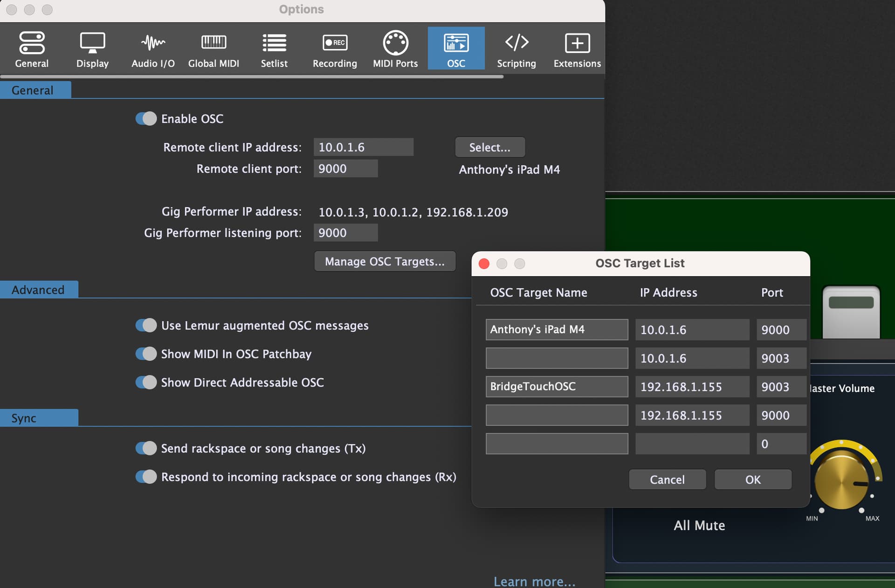
Task: Toggle Use Lemur augmented OSC messages
Action: coord(146,325)
